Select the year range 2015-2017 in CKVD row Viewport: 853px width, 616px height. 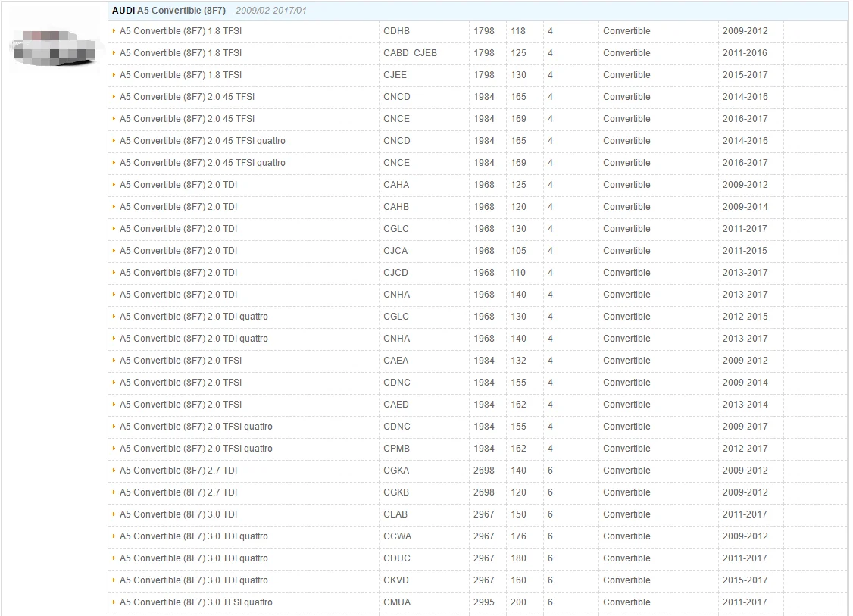coord(745,580)
